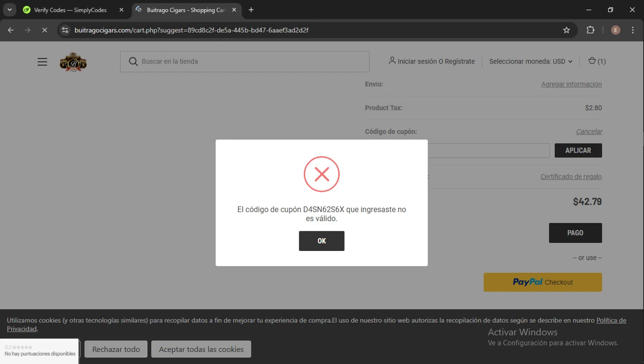Click the $42.79 total amount
This screenshot has width=644, height=364.
(587, 202)
